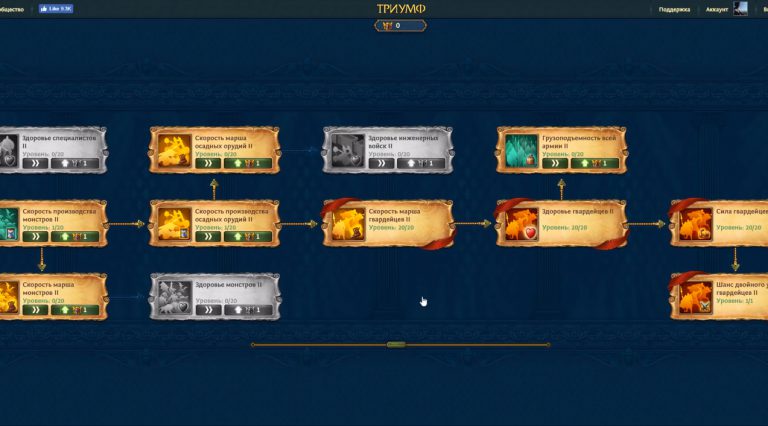Screen dimensions: 768x426
Task: Click the account avatar icon
Action: (x=740, y=9)
